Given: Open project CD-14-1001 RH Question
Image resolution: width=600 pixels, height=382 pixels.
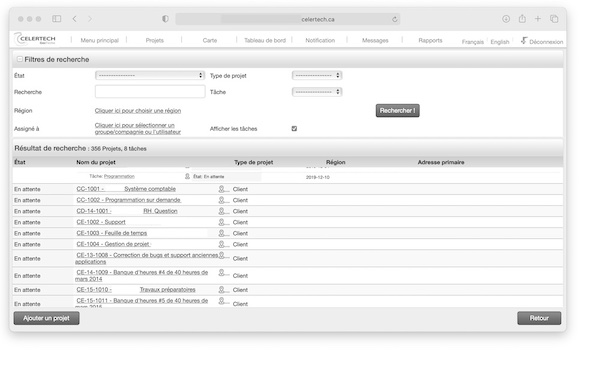Looking at the screenshot, I should pos(127,211).
